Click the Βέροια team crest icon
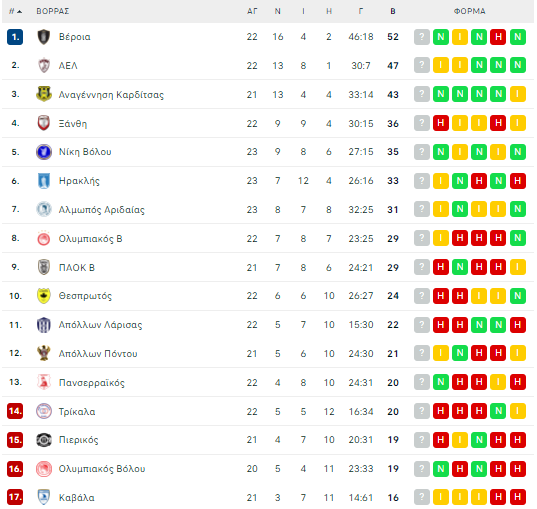537x509 pixels. [x=44, y=37]
